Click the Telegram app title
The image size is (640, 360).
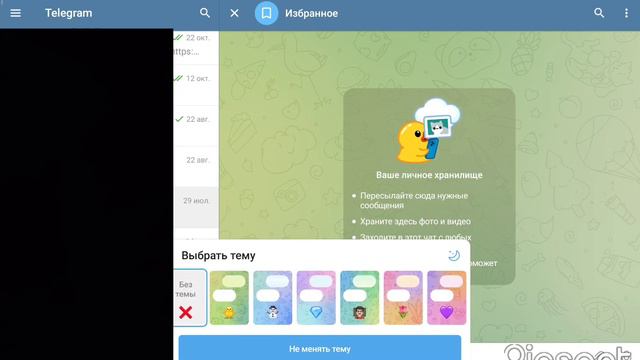[x=69, y=13]
